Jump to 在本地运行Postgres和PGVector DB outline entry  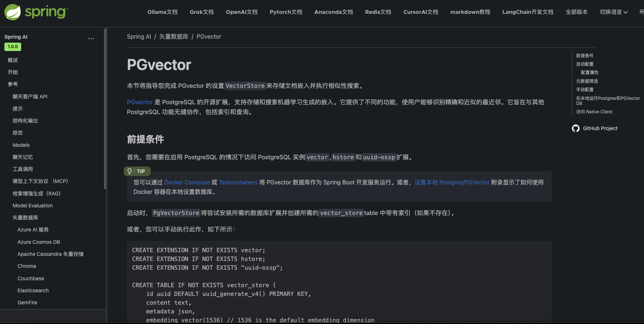tap(608, 101)
